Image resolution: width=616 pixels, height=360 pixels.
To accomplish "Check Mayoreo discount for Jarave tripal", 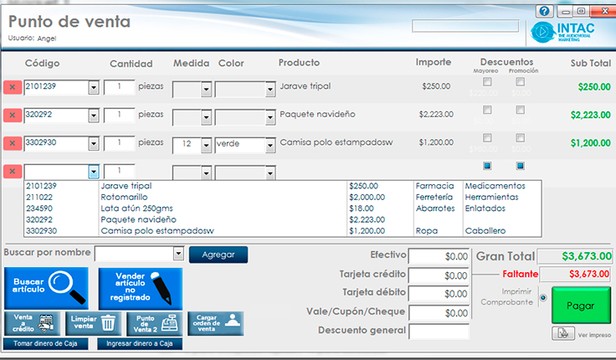I will click(487, 82).
